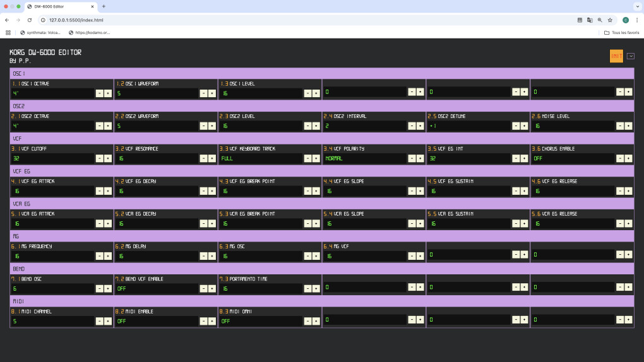Screen dimensions: 644x362
Task: Select the DW-6000 Editor browser tab
Action: pos(61,6)
